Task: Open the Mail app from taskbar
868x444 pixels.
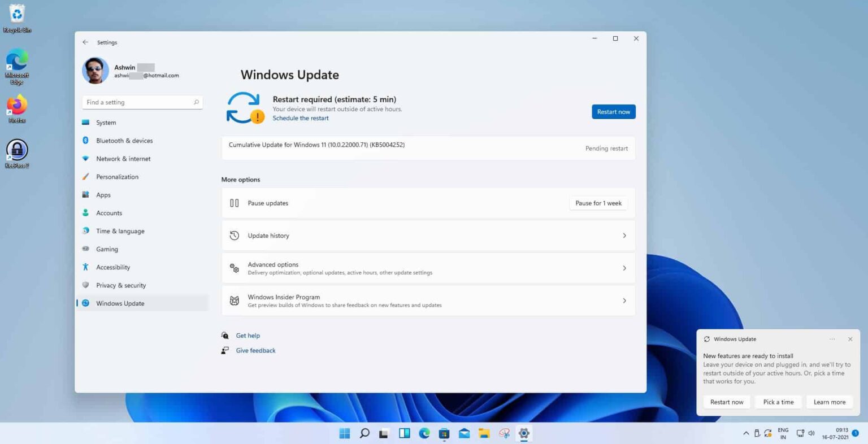Action: click(x=464, y=433)
